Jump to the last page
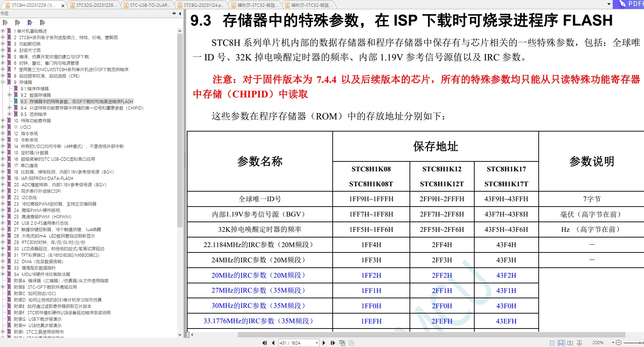The image size is (644, 347). tap(333, 343)
